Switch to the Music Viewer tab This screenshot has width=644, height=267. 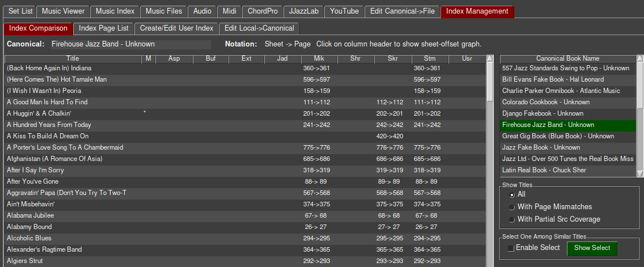point(64,11)
